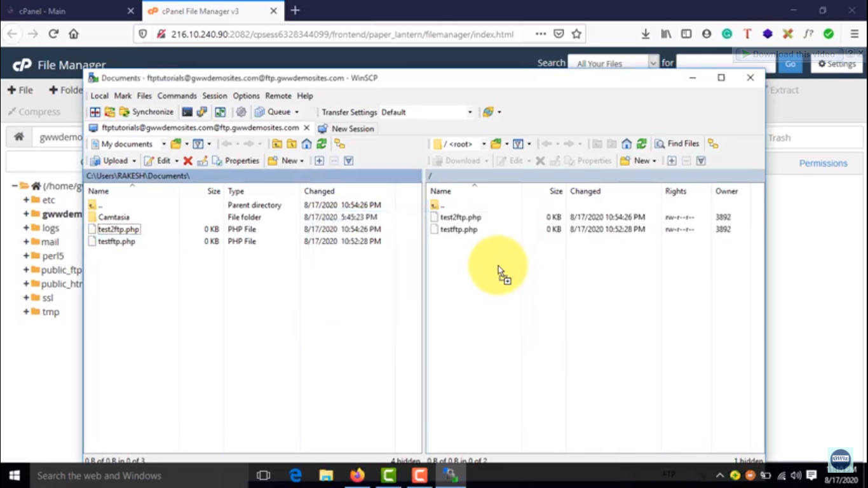The height and width of the screenshot is (488, 868).
Task: Open the Help menu in WinSCP
Action: (305, 96)
